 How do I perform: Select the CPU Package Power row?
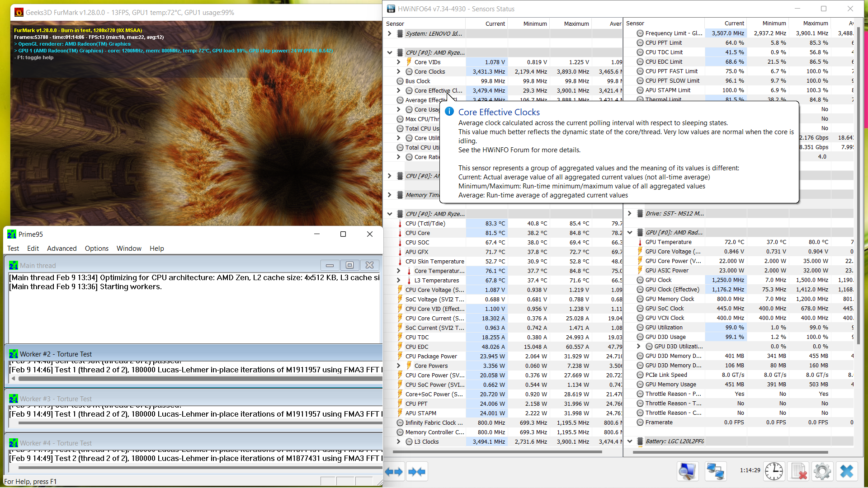coord(503,357)
